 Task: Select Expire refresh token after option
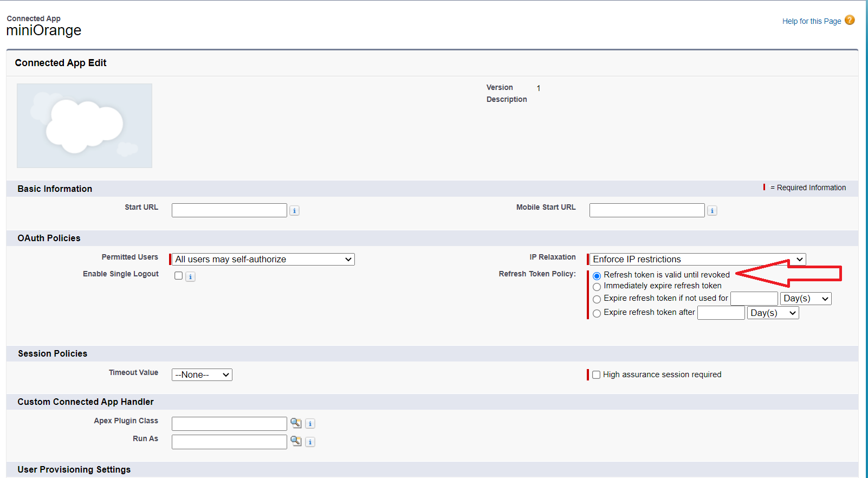point(597,313)
